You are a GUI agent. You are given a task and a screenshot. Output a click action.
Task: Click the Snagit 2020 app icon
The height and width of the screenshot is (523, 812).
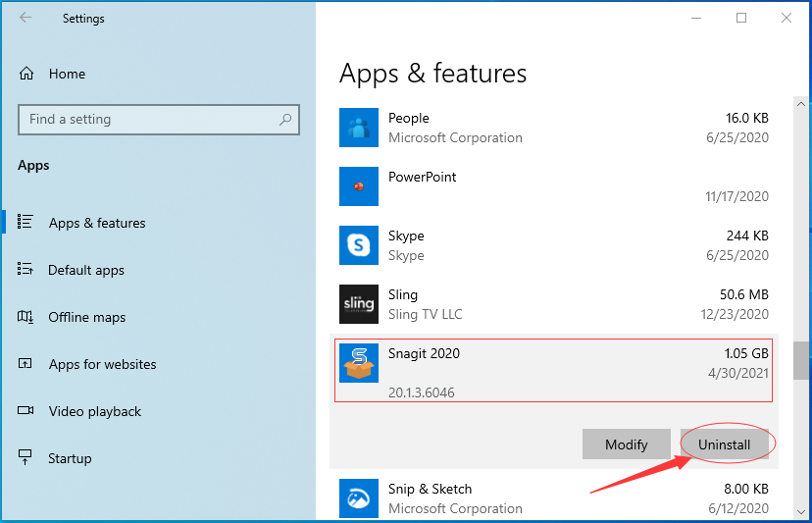359,363
